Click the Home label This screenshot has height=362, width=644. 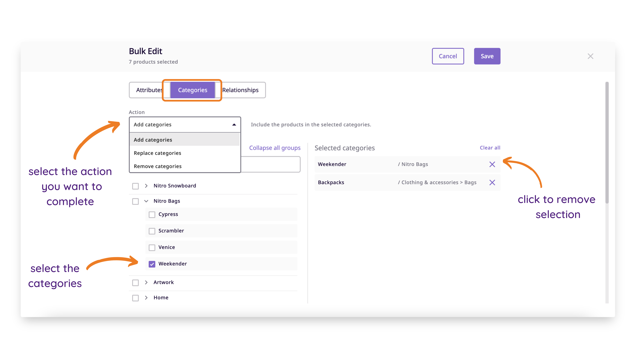coord(161,297)
